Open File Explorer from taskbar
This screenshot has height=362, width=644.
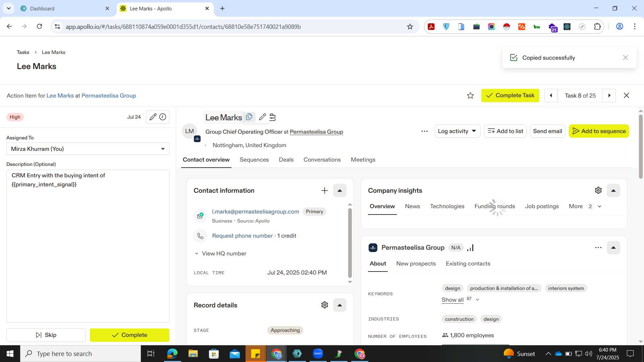tap(193, 354)
